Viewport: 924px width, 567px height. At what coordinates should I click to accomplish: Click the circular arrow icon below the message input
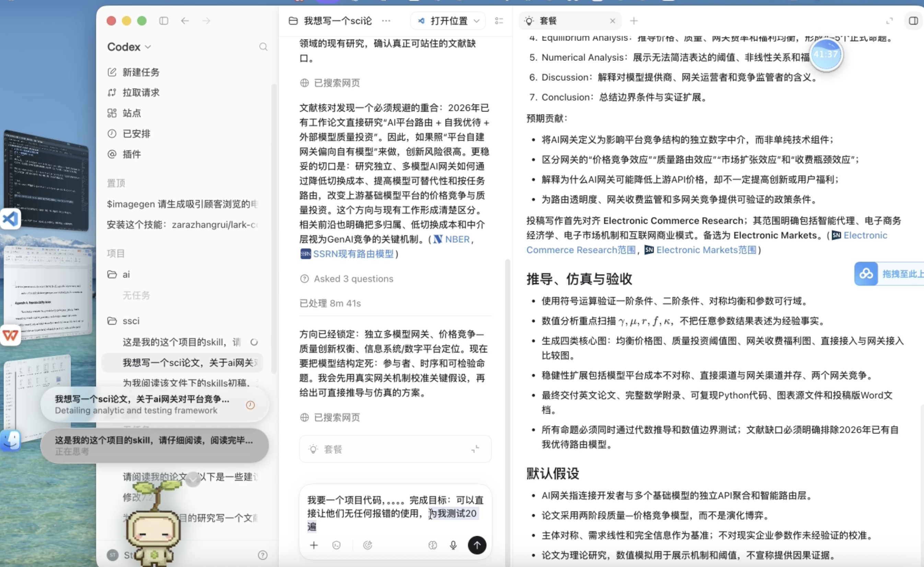click(368, 545)
